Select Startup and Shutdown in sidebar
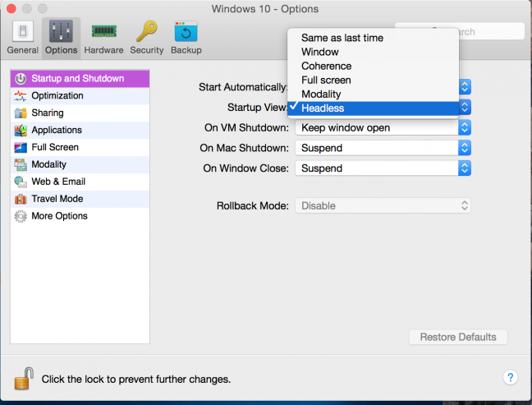The height and width of the screenshot is (405, 532). [x=80, y=78]
